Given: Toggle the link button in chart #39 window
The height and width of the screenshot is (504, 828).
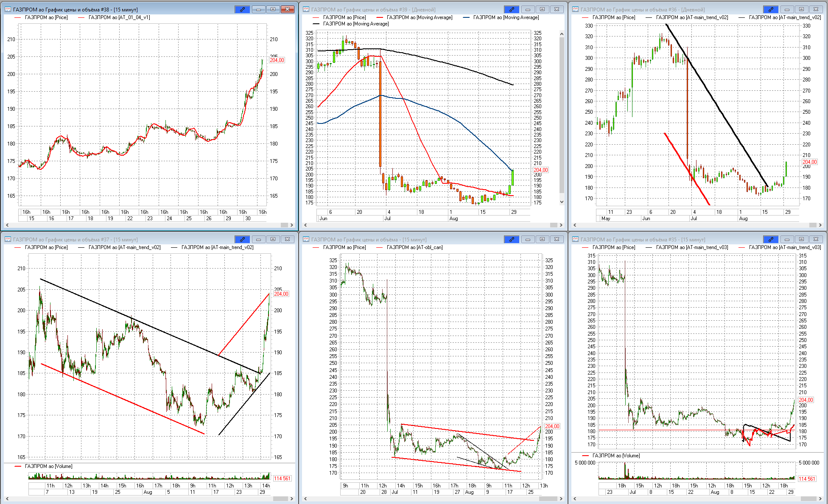Looking at the screenshot, I should (511, 9).
